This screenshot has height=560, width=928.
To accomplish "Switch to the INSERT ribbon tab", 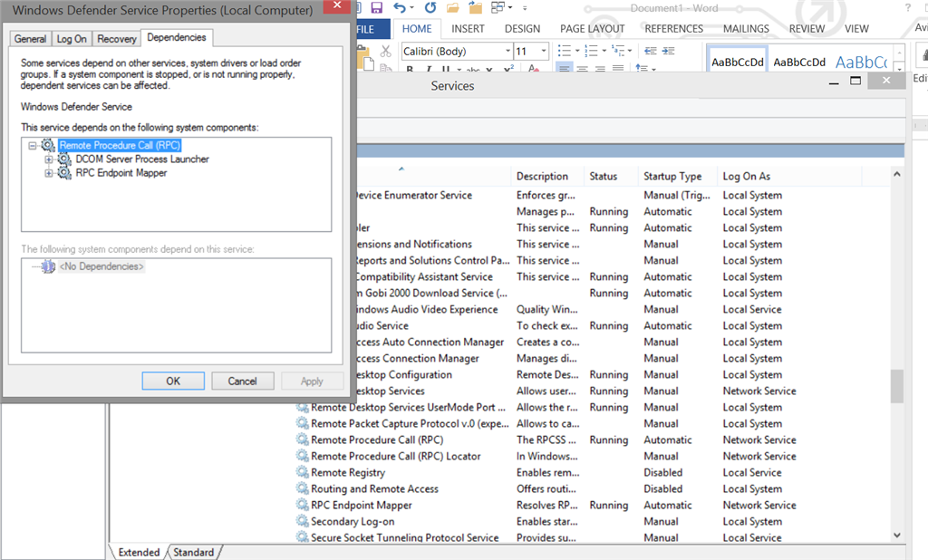I will [468, 29].
